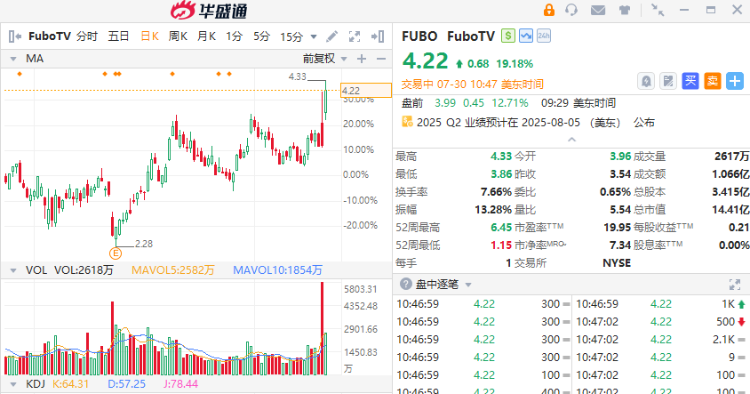This screenshot has width=750, height=394.
Task: Toggle the 24h trading badge
Action: pyautogui.click(x=543, y=36)
